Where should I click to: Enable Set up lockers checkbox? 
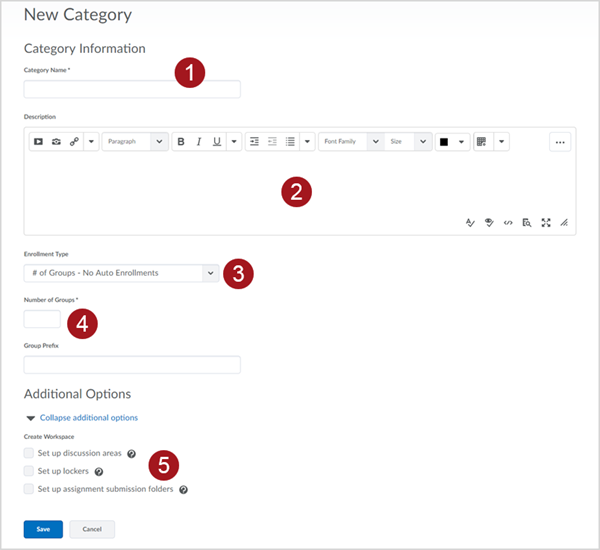29,471
